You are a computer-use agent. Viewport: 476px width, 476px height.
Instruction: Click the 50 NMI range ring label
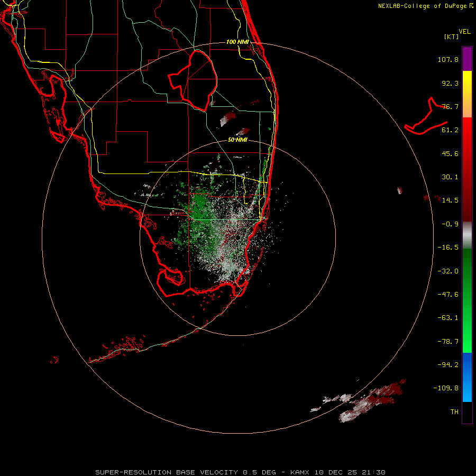click(237, 140)
